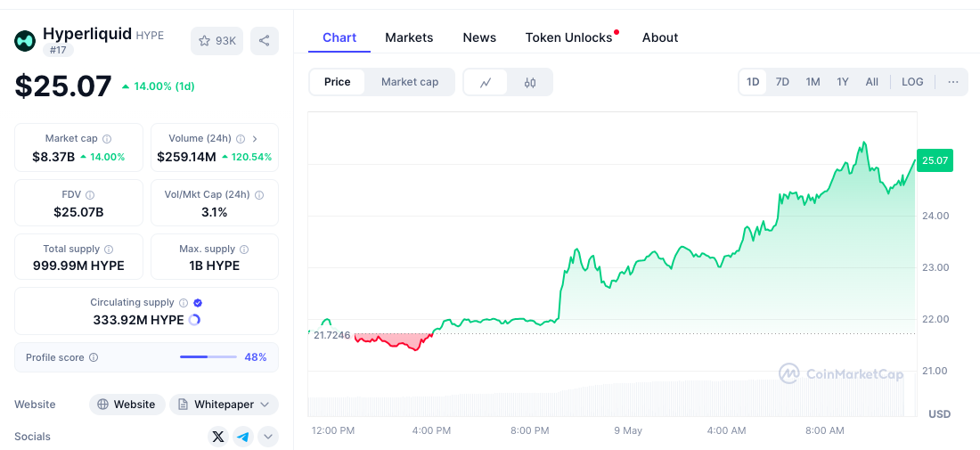Switch to candlestick chart icon

pyautogui.click(x=530, y=82)
